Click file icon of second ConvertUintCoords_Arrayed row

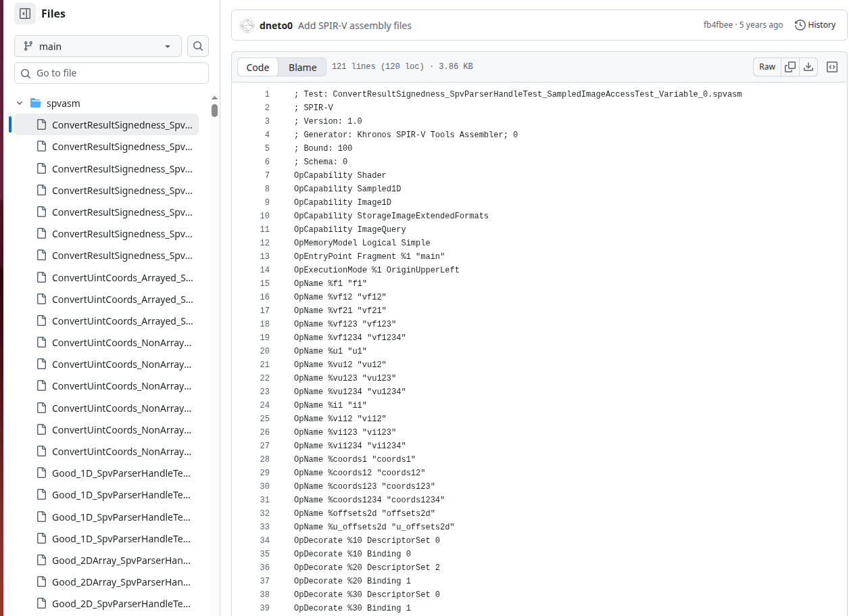[41, 299]
